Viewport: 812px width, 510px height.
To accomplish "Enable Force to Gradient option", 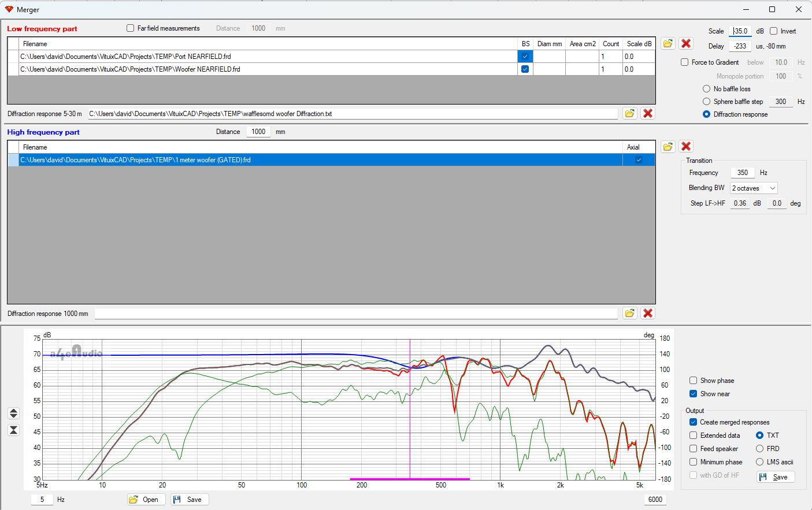I will (684, 62).
